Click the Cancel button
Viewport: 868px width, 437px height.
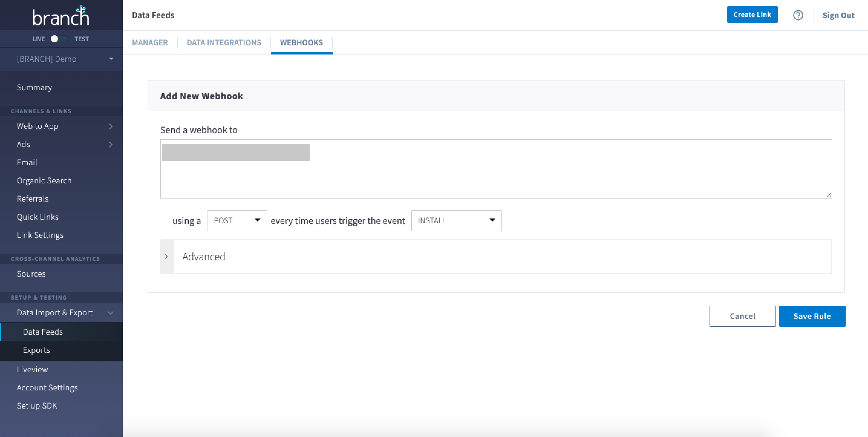(742, 316)
